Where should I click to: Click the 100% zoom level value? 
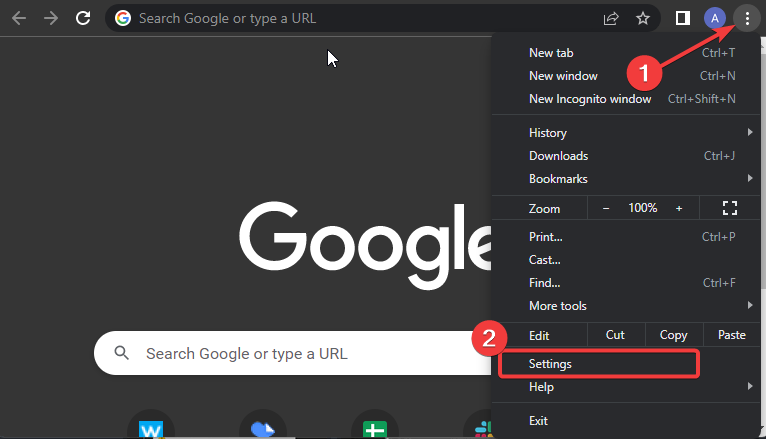pyautogui.click(x=642, y=208)
